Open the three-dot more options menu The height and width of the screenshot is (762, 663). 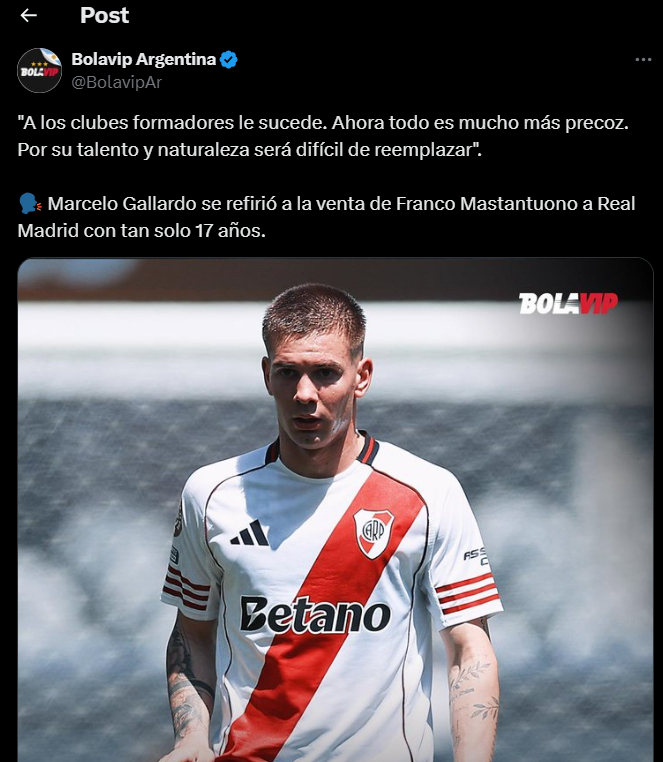(643, 59)
